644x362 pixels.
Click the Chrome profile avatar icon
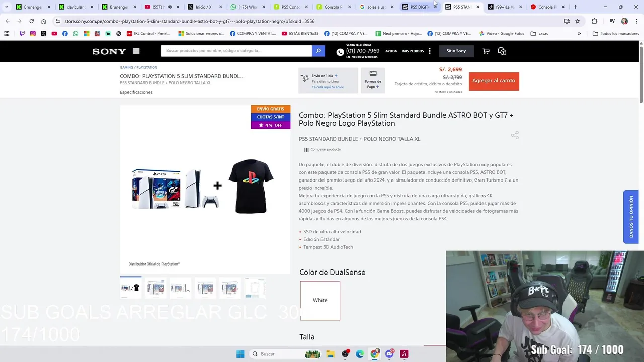pyautogui.click(x=624, y=21)
